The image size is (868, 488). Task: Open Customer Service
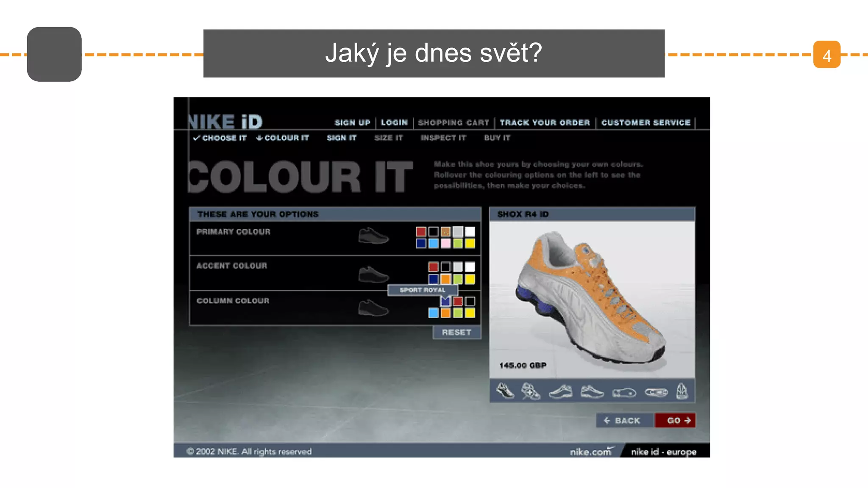pos(646,122)
